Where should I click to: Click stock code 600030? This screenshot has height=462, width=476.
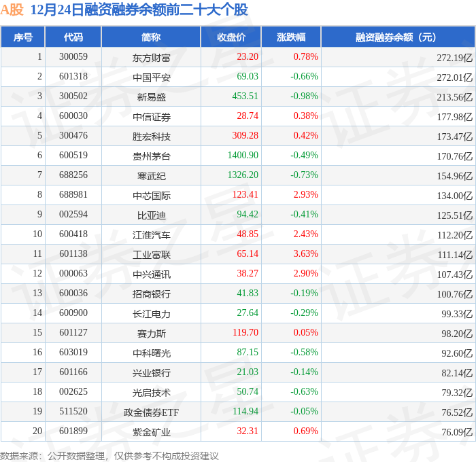73,116
